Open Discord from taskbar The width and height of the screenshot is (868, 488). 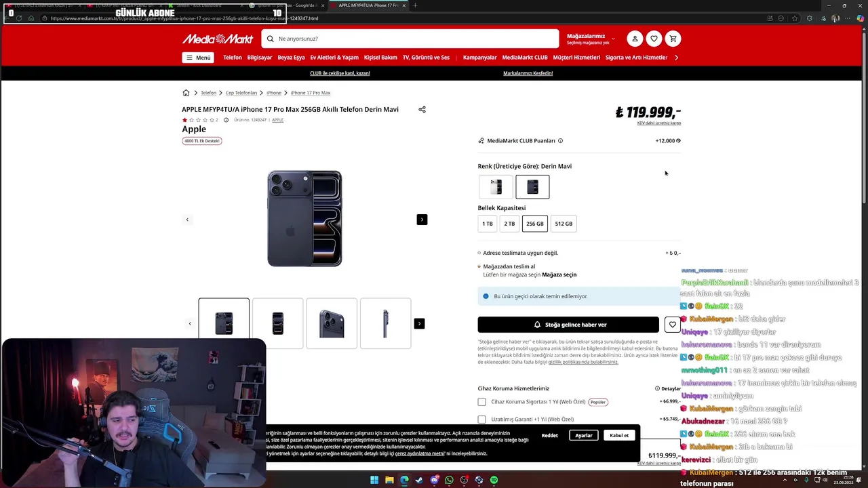pyautogui.click(x=434, y=481)
